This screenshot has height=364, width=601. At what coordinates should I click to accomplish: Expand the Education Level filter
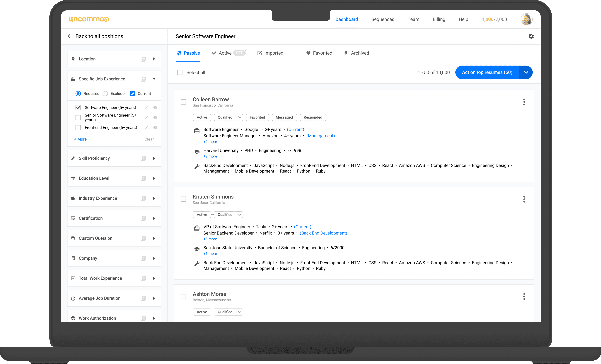pos(154,178)
